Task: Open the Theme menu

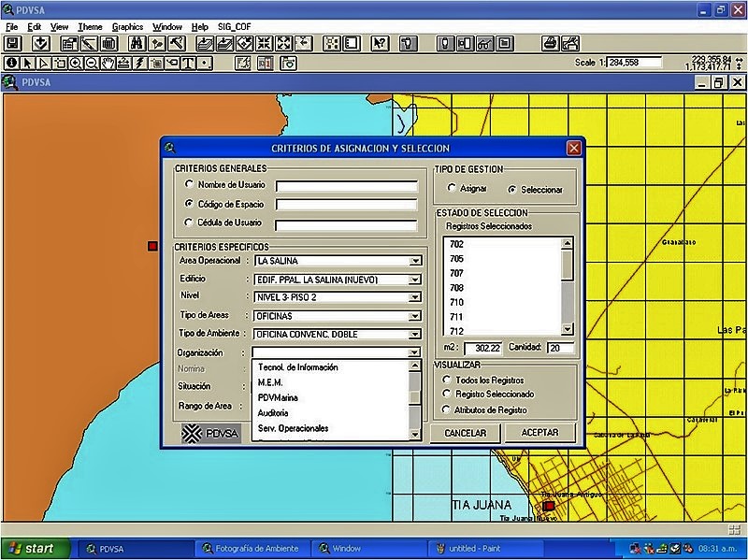Action: click(90, 27)
